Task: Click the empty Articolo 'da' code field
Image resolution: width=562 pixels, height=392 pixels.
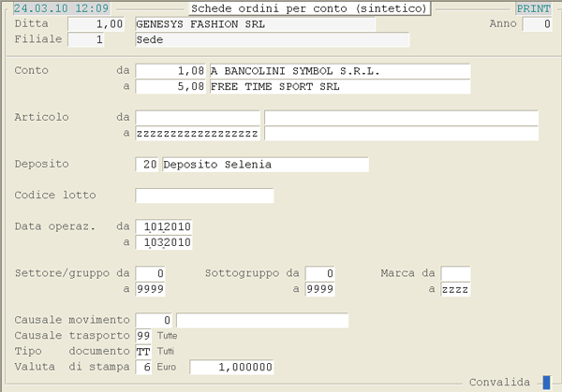Action: (198, 118)
